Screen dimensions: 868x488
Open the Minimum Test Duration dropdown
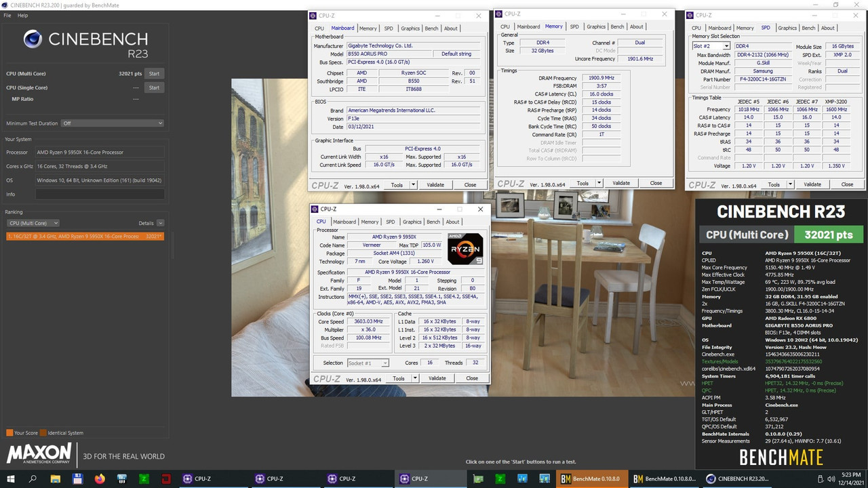pos(112,123)
